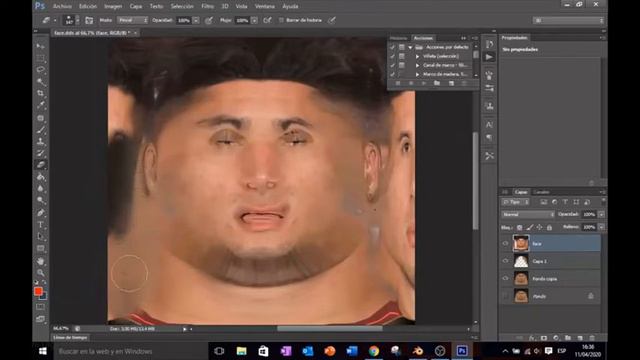Select the Propiedades panel tab

(x=514, y=38)
